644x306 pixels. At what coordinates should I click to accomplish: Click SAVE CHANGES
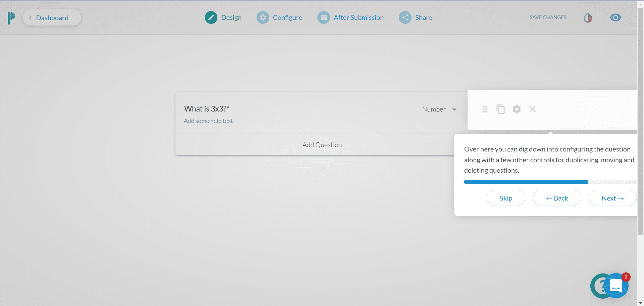tap(548, 17)
